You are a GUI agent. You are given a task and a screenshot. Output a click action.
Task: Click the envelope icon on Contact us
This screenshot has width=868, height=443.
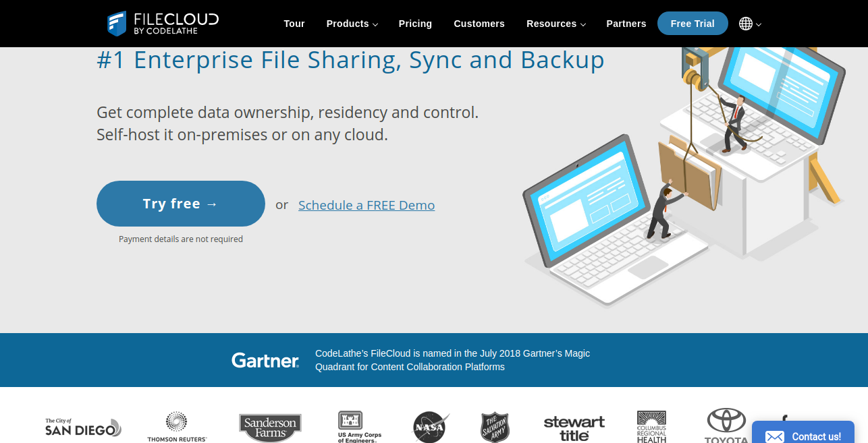click(x=774, y=436)
